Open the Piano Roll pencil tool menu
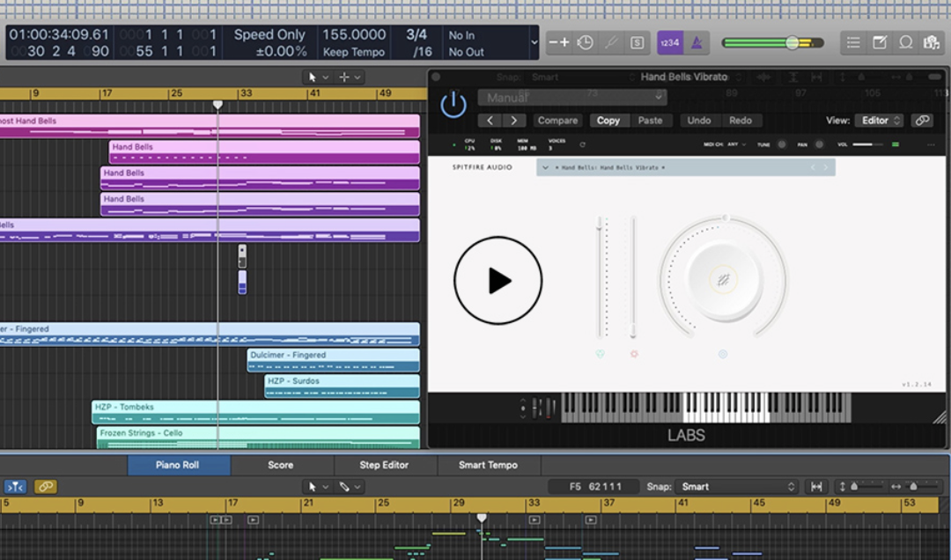Image resolution: width=951 pixels, height=560 pixels. (x=350, y=487)
